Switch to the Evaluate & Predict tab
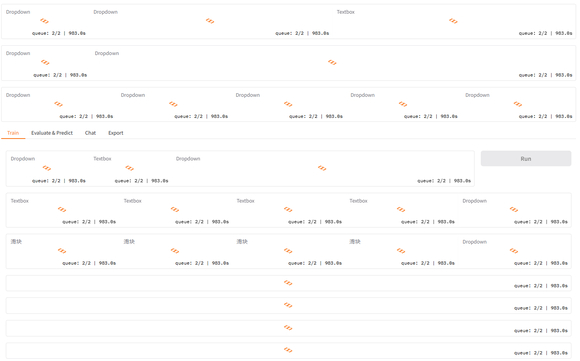Viewport: 580px width, 361px height. click(x=52, y=133)
